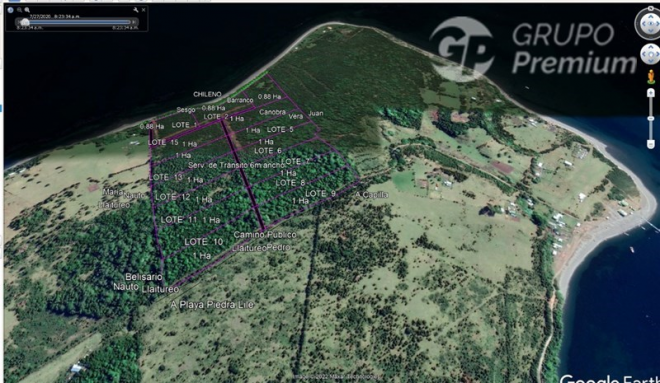This screenshot has width=660, height=383.
Task: Click the 'Camino Publico' map label
Action: (265, 234)
